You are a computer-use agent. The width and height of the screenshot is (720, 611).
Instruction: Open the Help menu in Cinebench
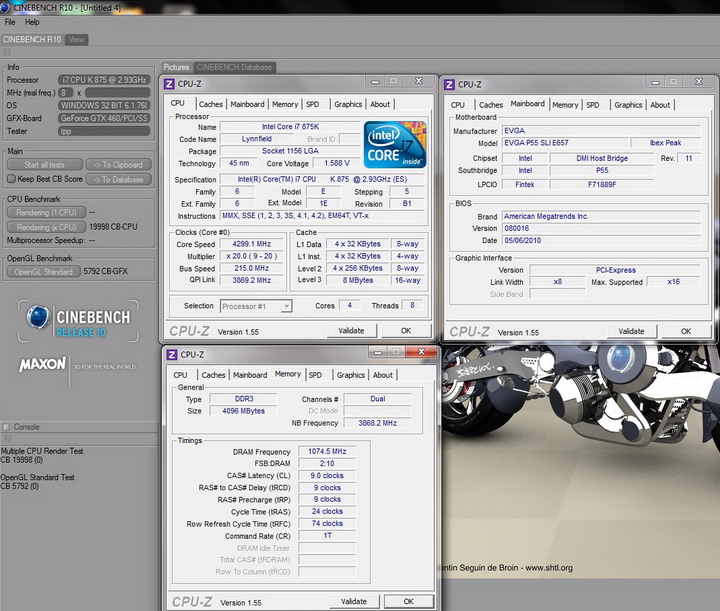33,22
